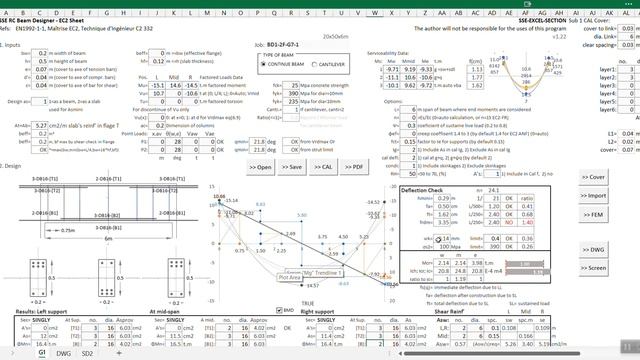Switch to the G1 sheet tab

point(42,353)
